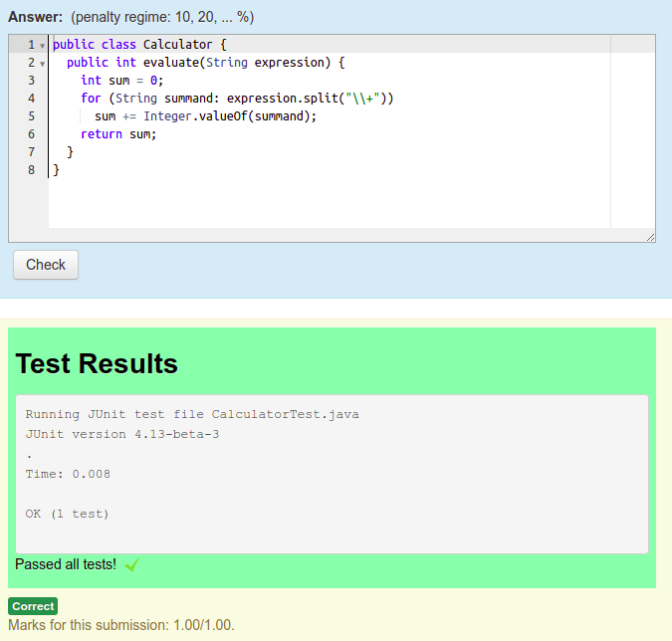Click 'OK (1 test)' output line
The height and width of the screenshot is (641, 672).
68,514
